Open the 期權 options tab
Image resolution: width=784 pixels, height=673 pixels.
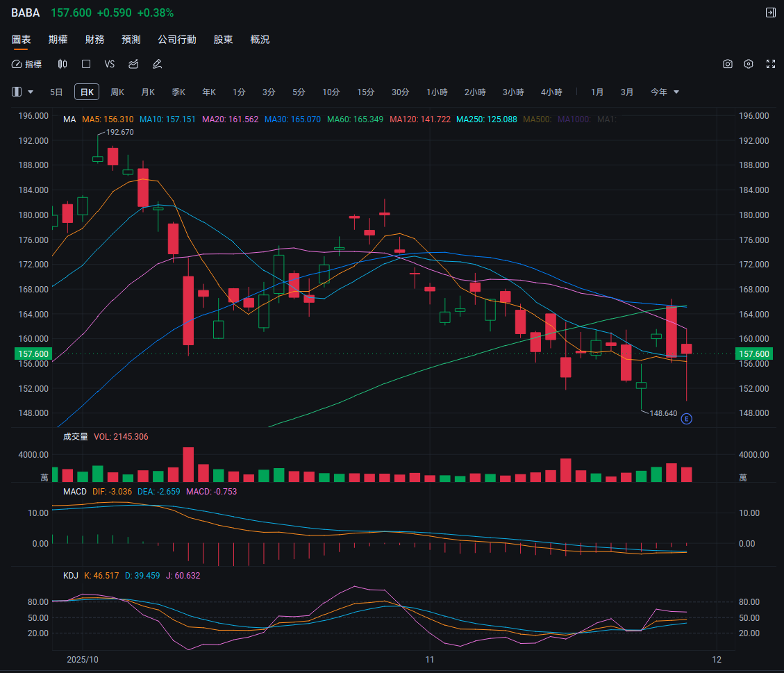58,40
